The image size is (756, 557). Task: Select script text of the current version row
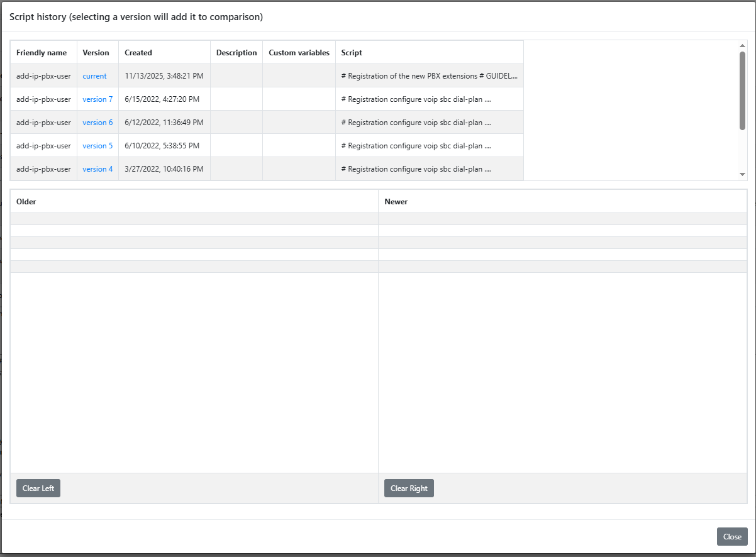(x=429, y=76)
